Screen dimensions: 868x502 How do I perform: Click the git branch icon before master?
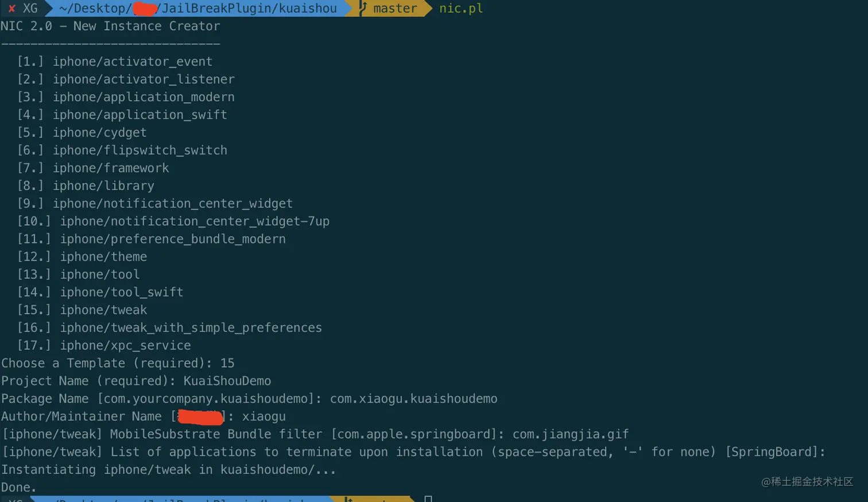pos(362,8)
